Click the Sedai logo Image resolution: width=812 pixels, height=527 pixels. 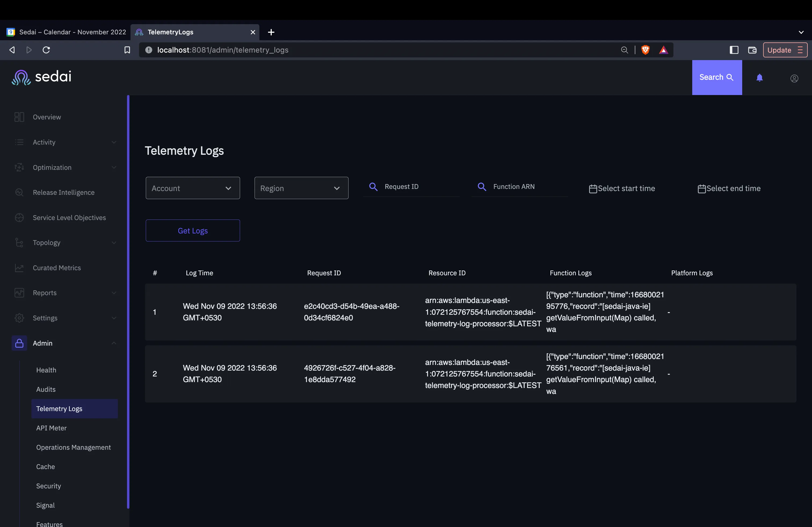click(x=42, y=77)
